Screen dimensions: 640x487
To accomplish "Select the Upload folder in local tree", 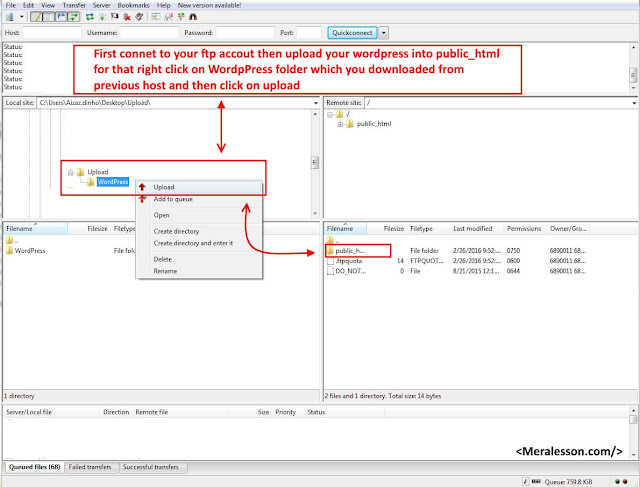I will 98,172.
